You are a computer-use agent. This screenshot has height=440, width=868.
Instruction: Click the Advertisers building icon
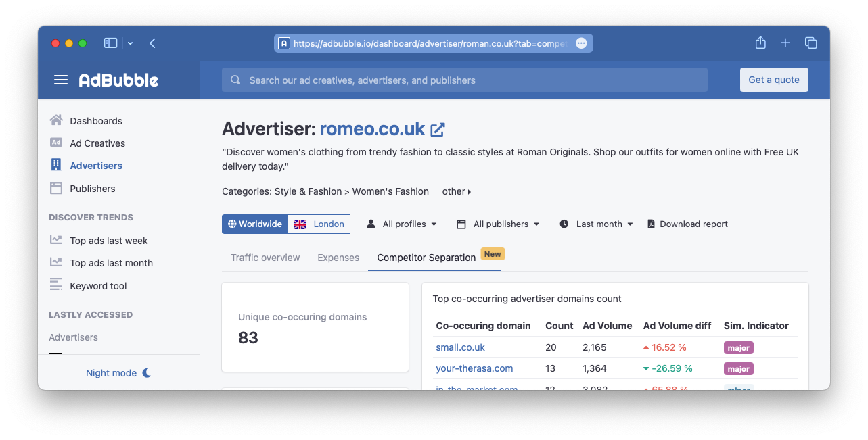56,165
